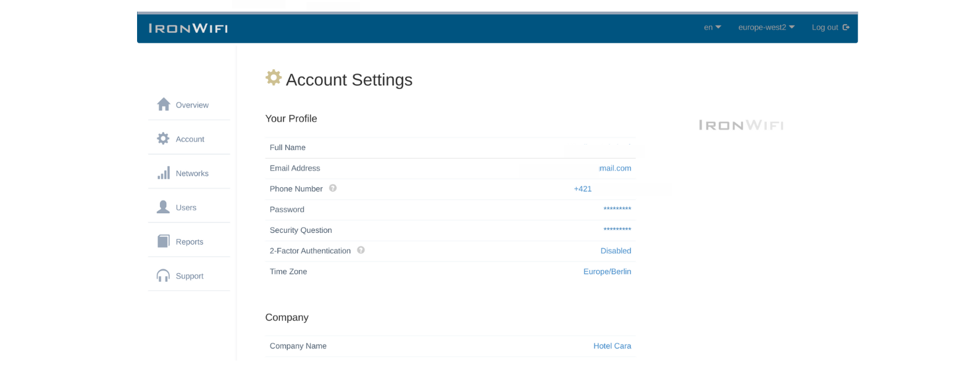Click the Time Zone label
The width and height of the screenshot is (980, 383).
[288, 271]
